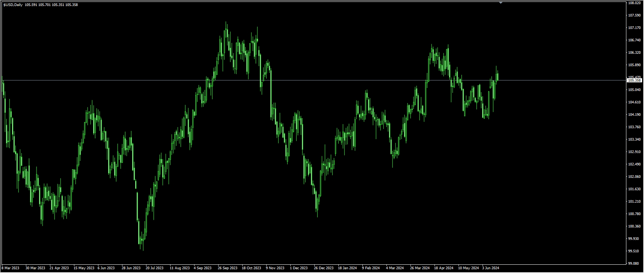Click the 8 Mar 2023 date label
The width and height of the screenshot is (644, 273).
point(11,268)
